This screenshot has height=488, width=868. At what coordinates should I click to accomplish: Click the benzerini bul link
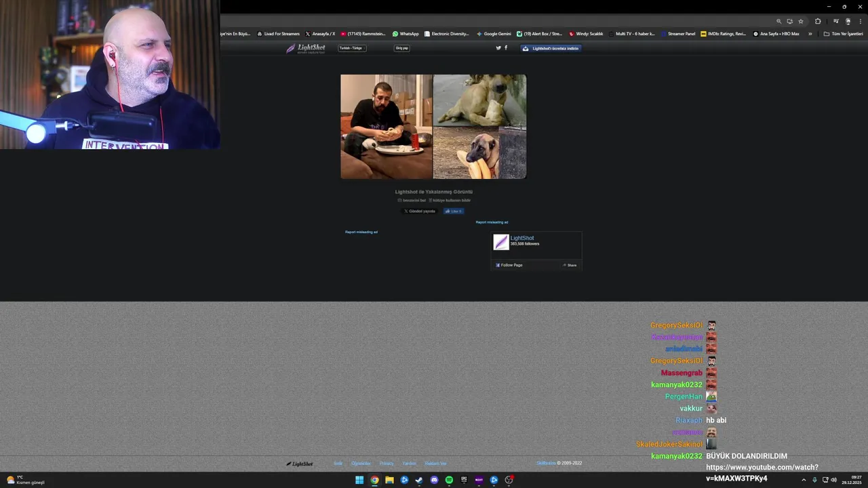412,201
